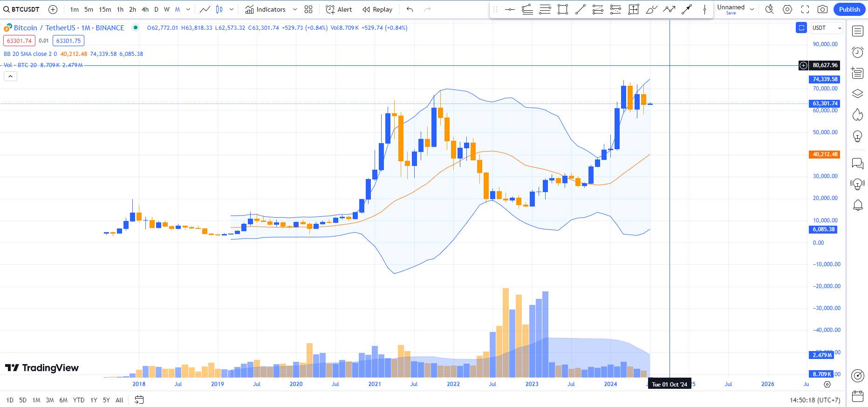Select the 5m timeframe
This screenshot has width=868, height=407.
coord(89,9)
